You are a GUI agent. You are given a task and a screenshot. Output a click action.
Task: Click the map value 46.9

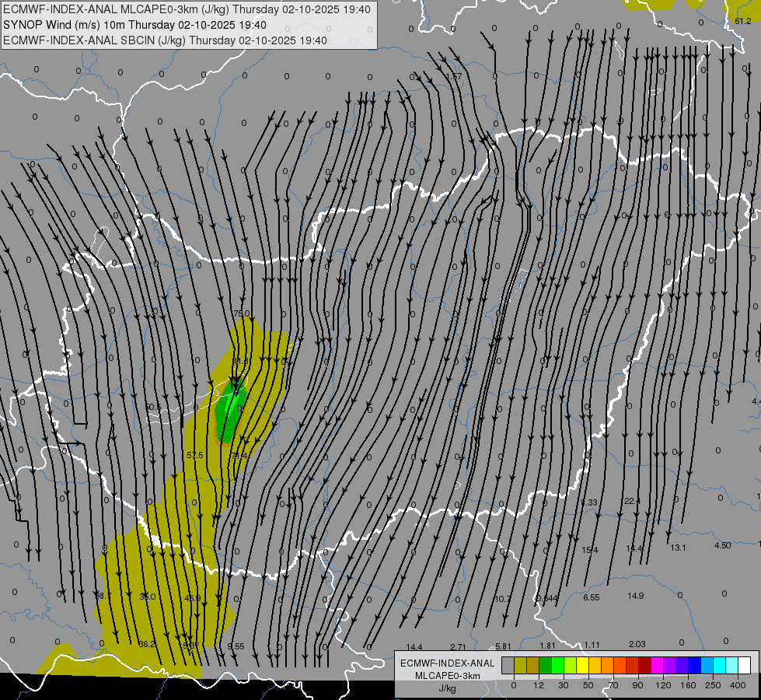point(193,598)
